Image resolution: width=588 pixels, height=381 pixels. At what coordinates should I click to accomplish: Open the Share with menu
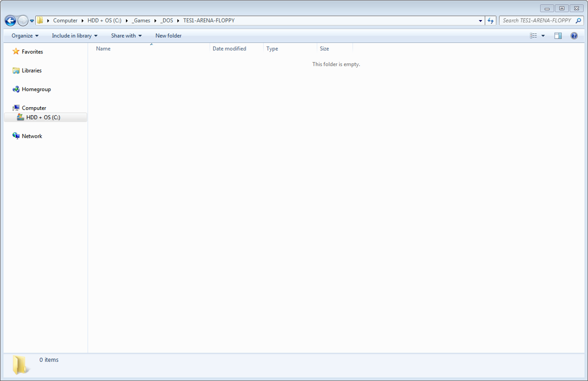[x=126, y=36]
